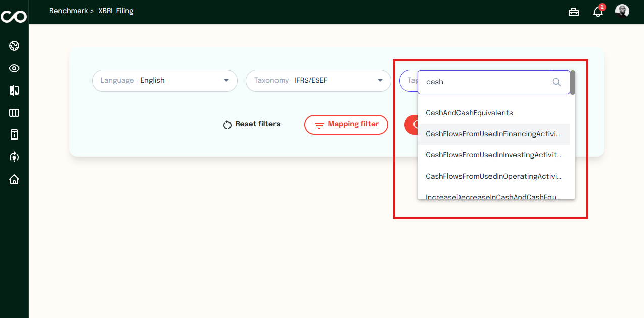644x318 pixels.
Task: Select the three-column icon in the sidebar
Action: pos(14,113)
